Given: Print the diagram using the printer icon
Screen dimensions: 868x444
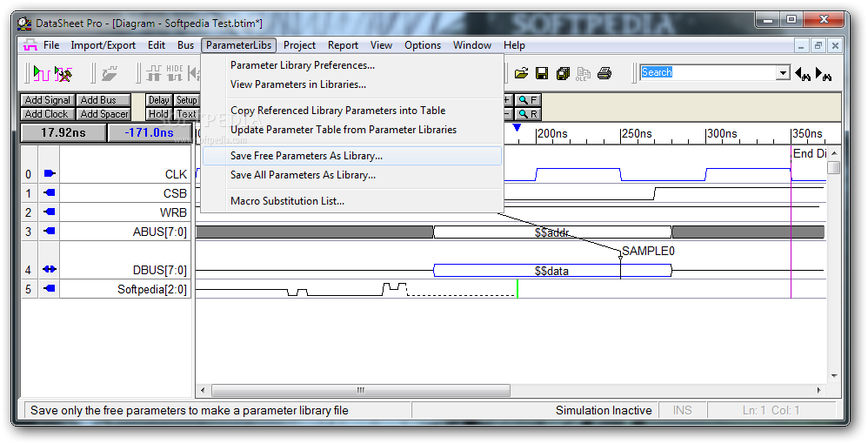Looking at the screenshot, I should [x=604, y=73].
